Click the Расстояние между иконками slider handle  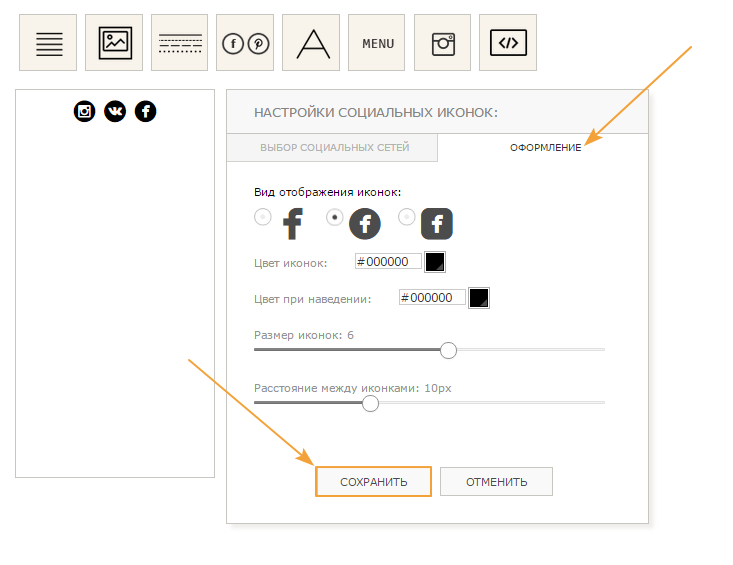coord(370,403)
